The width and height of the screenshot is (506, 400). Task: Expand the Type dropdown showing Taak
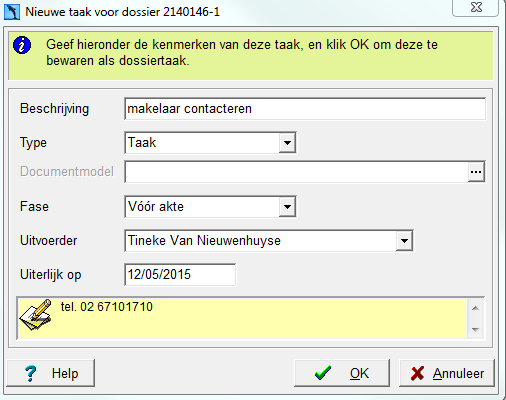pyautogui.click(x=287, y=143)
